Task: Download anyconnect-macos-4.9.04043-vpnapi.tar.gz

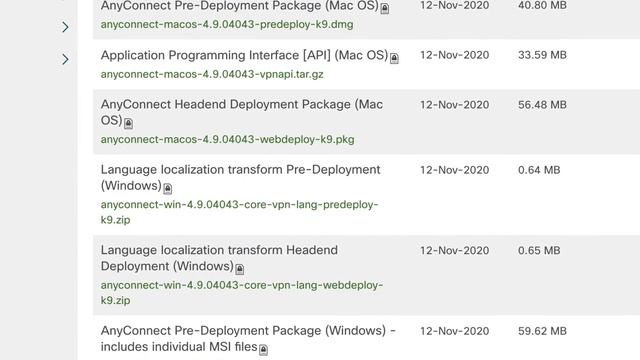Action: [x=212, y=74]
